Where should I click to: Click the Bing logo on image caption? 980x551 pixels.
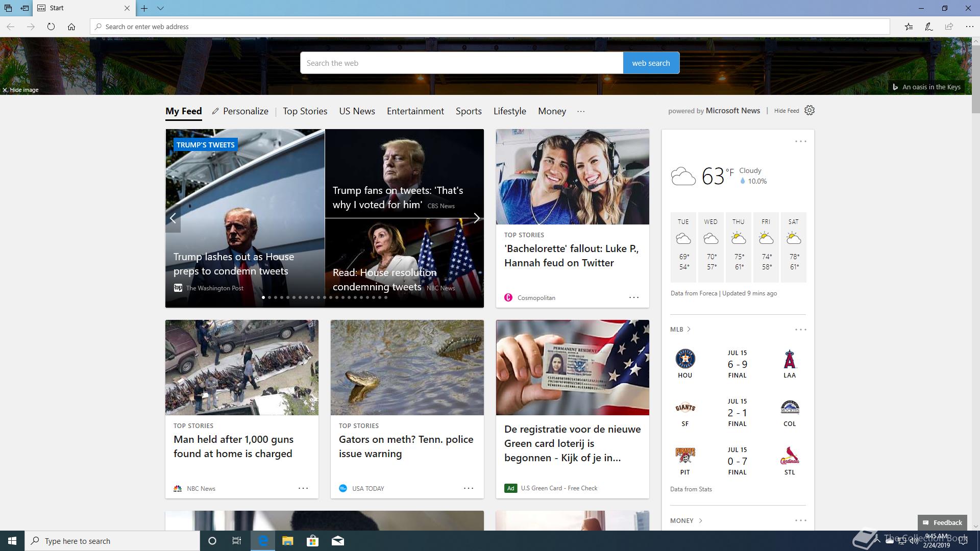895,87
